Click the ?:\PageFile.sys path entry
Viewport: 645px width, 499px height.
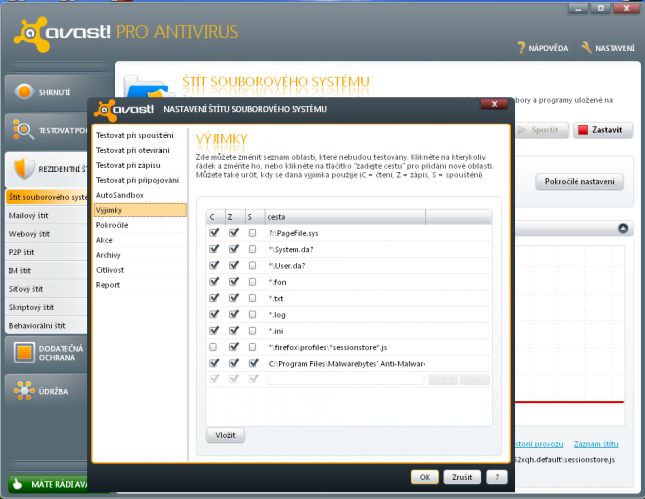pos(293,233)
